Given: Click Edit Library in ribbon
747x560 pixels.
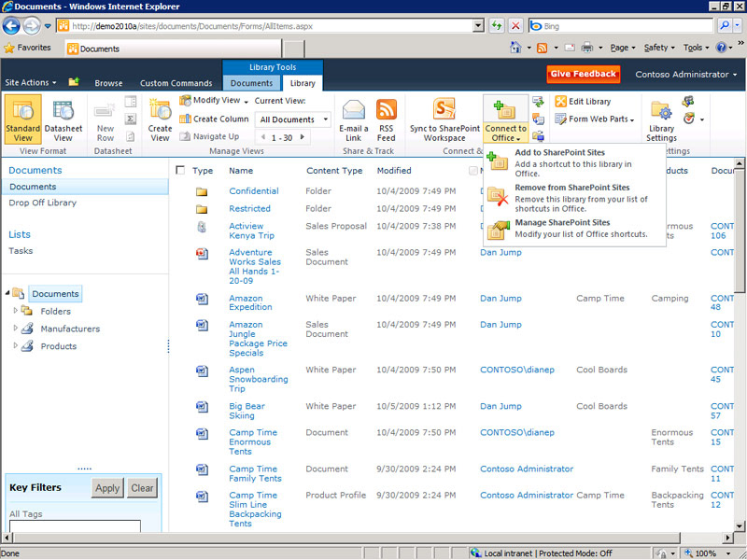Looking at the screenshot, I should 583,102.
